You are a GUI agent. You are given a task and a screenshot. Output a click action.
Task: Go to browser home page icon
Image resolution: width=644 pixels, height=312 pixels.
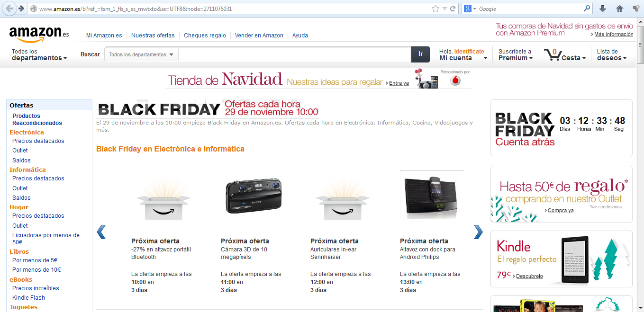click(619, 9)
